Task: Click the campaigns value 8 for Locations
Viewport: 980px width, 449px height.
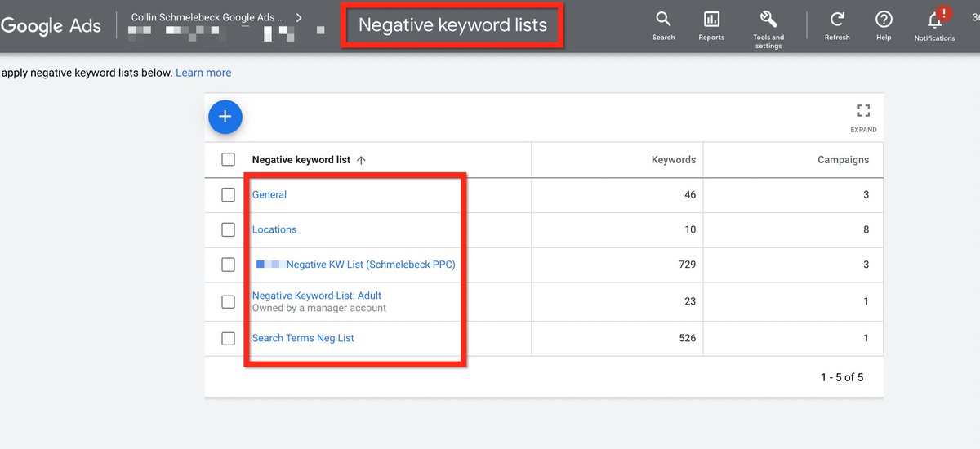Action: click(866, 229)
